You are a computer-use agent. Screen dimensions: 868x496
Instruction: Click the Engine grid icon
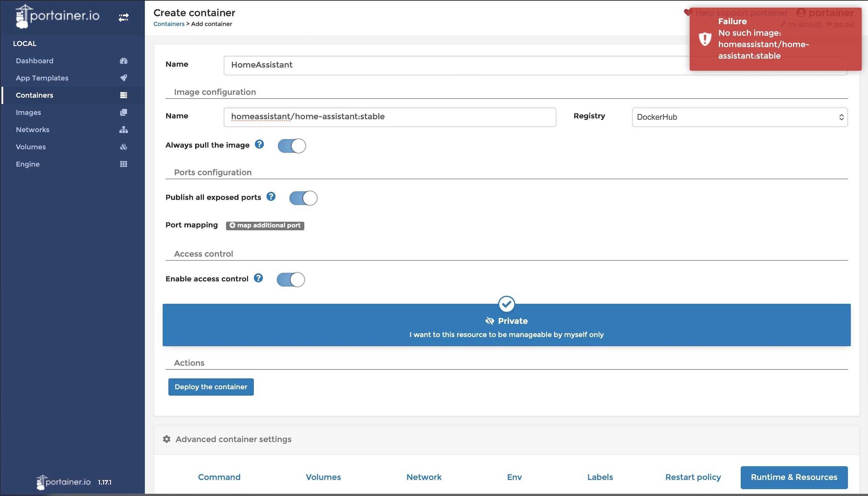pyautogui.click(x=124, y=164)
